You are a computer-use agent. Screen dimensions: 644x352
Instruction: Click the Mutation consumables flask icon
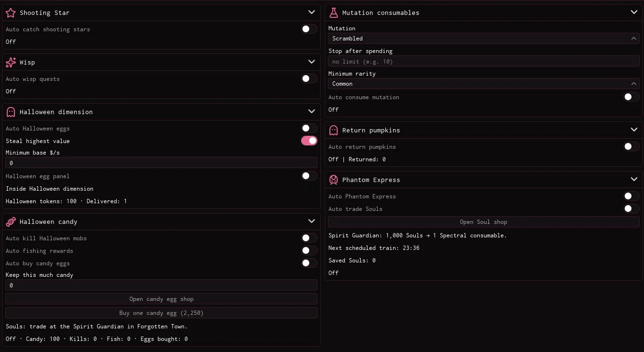[x=333, y=13]
